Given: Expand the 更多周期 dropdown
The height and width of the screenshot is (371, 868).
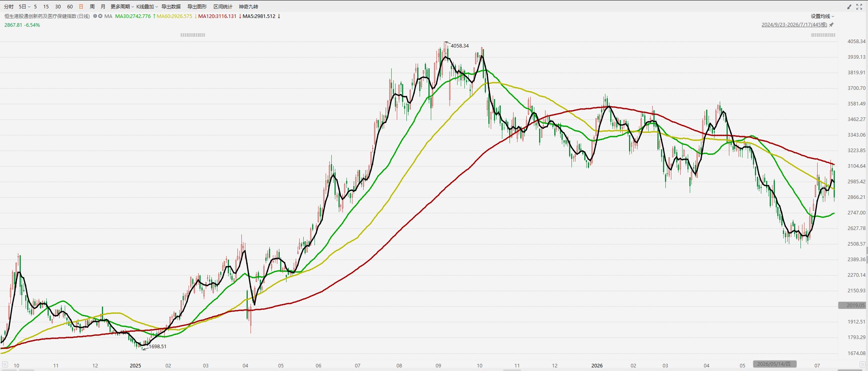Looking at the screenshot, I should [x=122, y=7].
